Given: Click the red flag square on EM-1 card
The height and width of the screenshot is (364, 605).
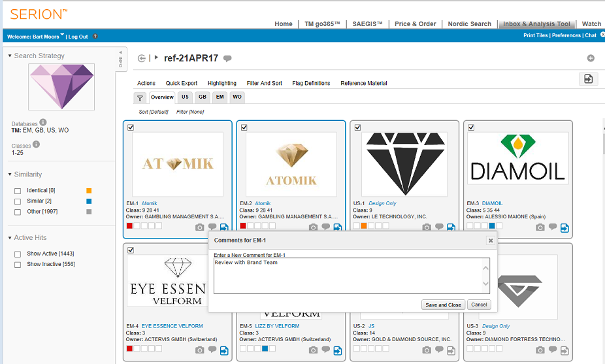Looking at the screenshot, I should [129, 225].
